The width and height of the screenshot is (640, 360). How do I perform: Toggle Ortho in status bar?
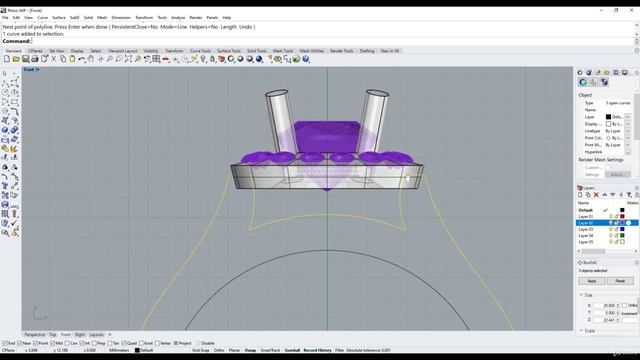pyautogui.click(x=219, y=350)
